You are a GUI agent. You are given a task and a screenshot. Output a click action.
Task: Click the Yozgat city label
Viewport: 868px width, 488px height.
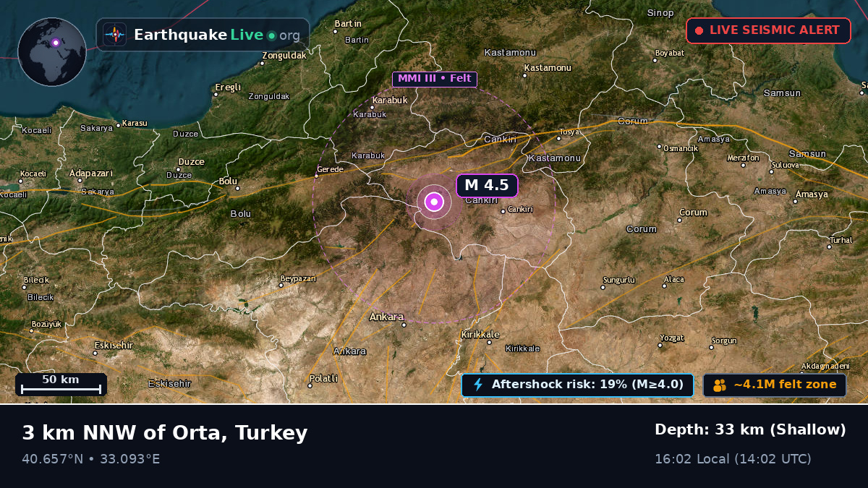tap(671, 338)
